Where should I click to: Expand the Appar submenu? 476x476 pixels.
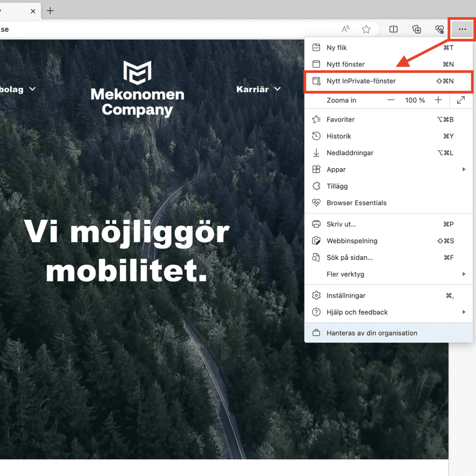(463, 170)
